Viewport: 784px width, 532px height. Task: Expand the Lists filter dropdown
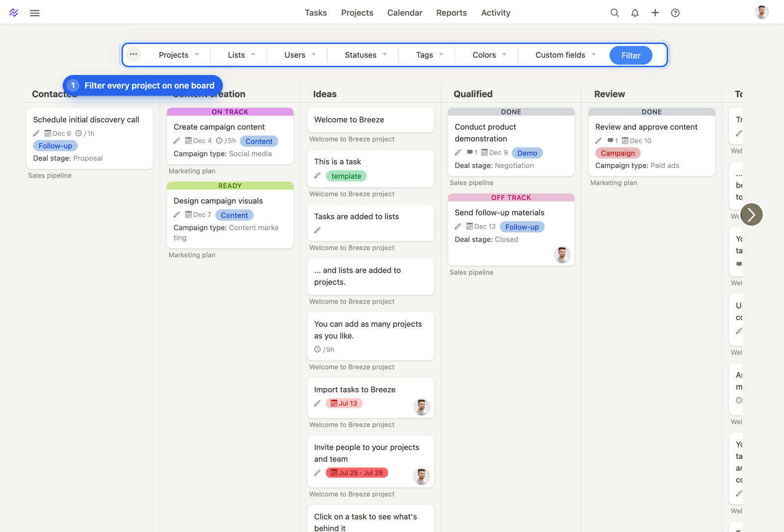tap(242, 55)
